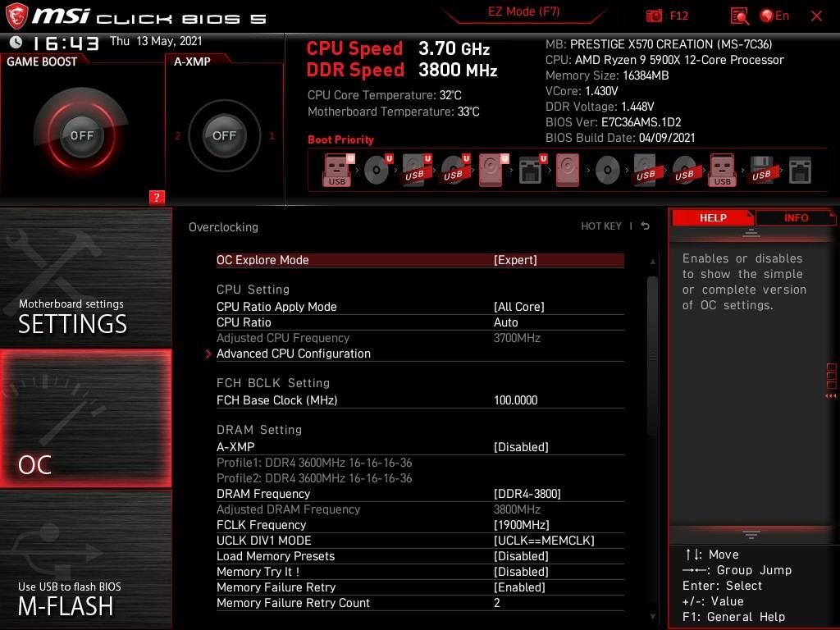The width and height of the screenshot is (840, 630).
Task: Open UCLK DIV1 MODE [UCLK==MEMCLK] option
Action: click(420, 541)
